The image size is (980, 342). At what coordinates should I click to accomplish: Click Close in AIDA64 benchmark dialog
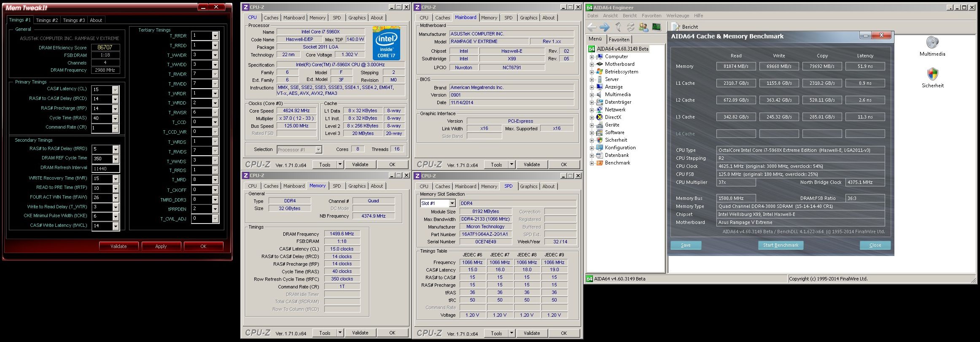[875, 245]
